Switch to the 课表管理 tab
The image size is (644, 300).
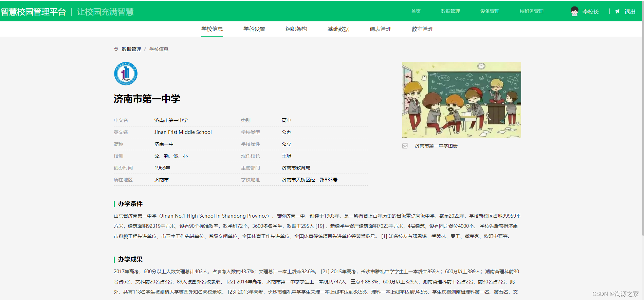coord(381,29)
